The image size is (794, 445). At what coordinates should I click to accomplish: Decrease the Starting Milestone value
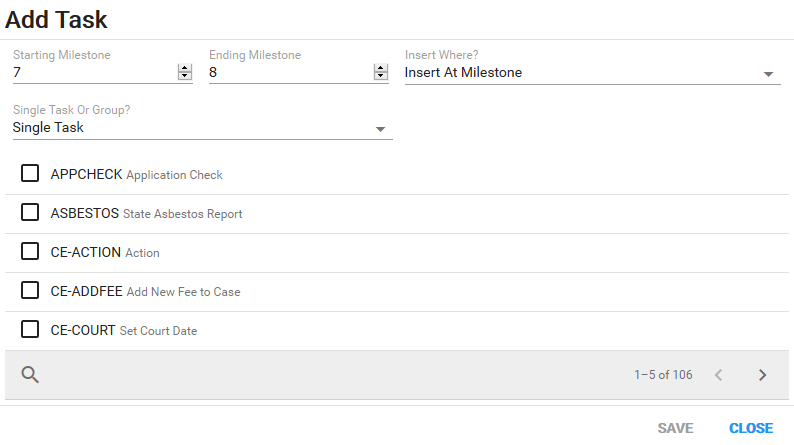click(x=185, y=76)
